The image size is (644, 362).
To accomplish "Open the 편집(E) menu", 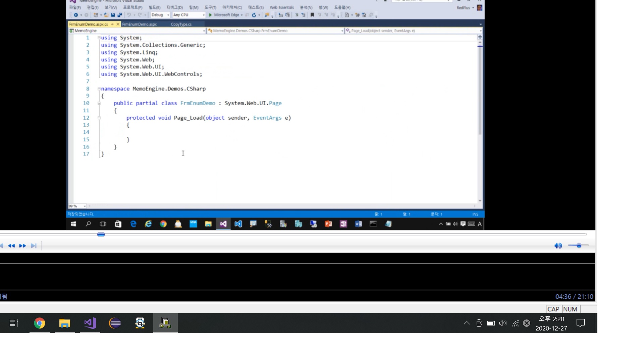I will (93, 7).
